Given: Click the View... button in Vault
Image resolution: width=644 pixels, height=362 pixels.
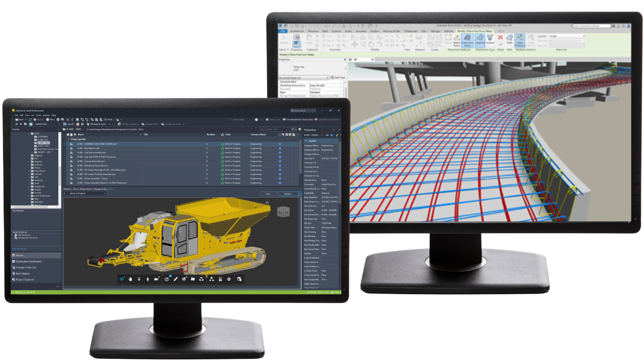Looking at the screenshot, I should coord(268,194).
